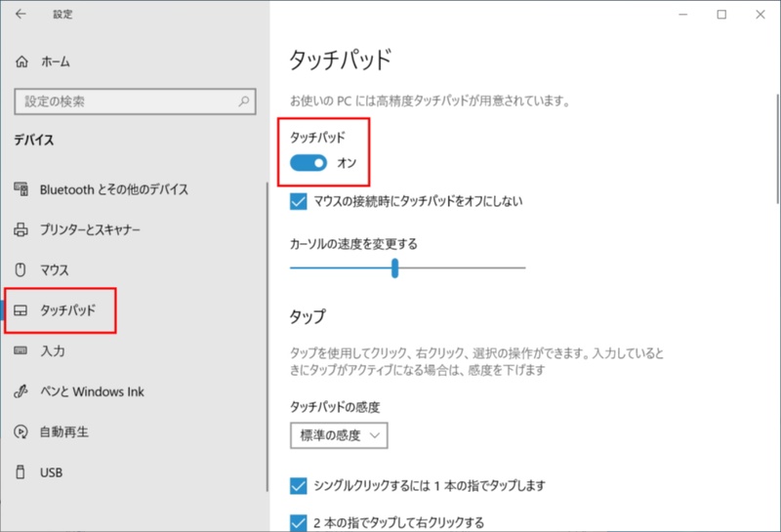Click the mouse icon in sidebar
Viewport: 781px width, 532px height.
[x=21, y=269]
